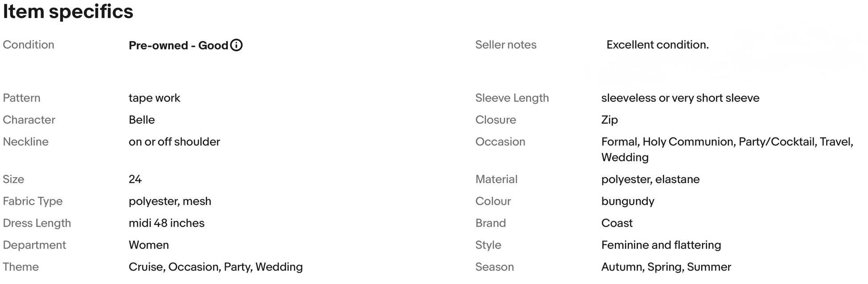
Task: Click the Autumn, Spring, Summer season value
Action: click(666, 267)
